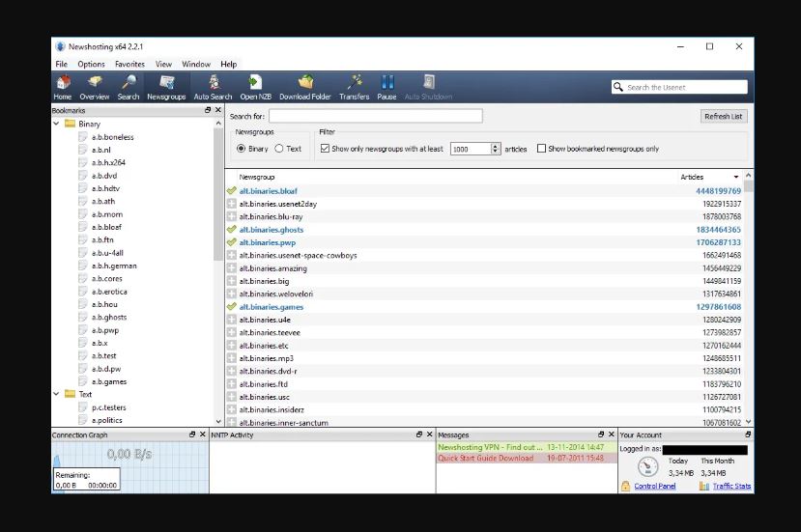Select the p.c.testers bookmark
The image size is (801, 532).
[109, 407]
